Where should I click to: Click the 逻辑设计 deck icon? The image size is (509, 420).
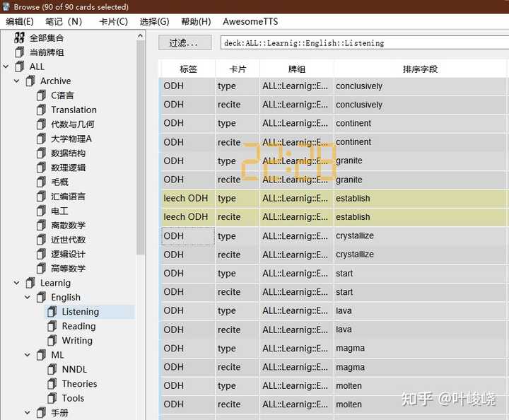[x=41, y=254]
